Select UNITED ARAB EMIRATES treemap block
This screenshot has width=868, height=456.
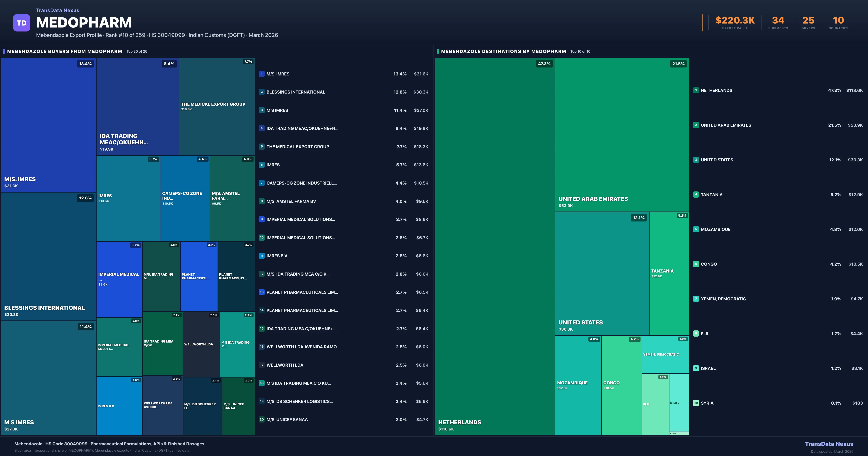click(622, 135)
